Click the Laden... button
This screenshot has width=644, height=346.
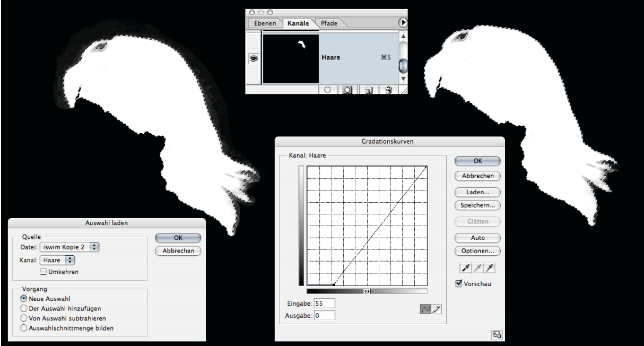478,192
